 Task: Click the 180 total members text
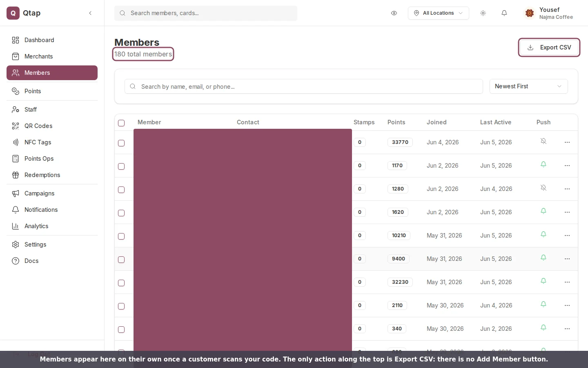tap(143, 54)
